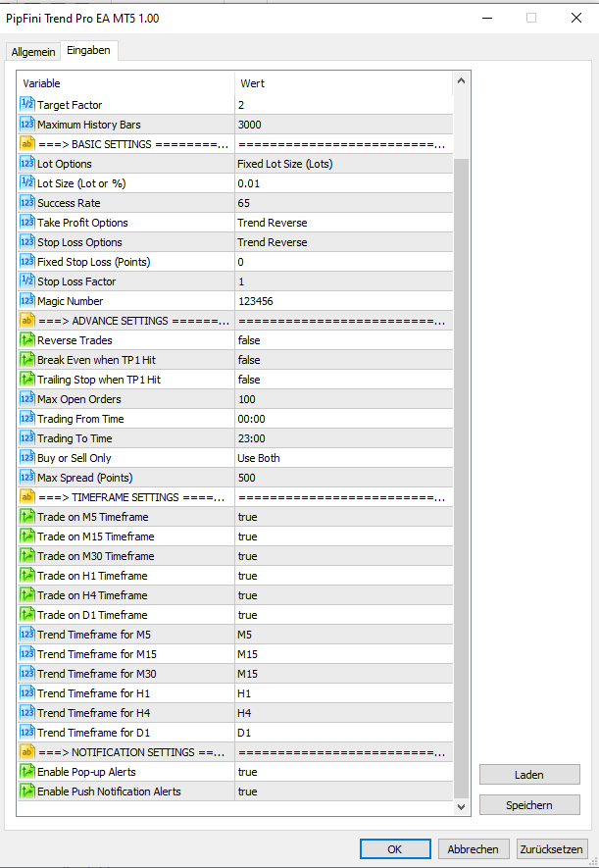Click the icon beside Trading From Time
Viewport: 599px width, 868px height.
point(27,419)
